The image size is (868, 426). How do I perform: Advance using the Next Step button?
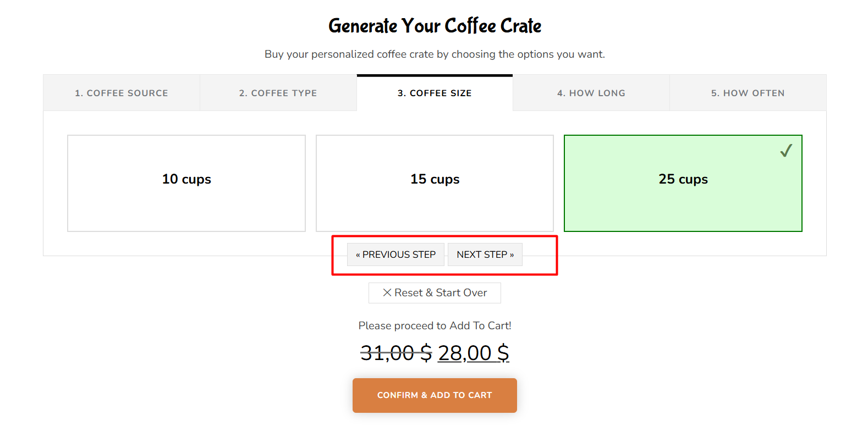tap(485, 255)
